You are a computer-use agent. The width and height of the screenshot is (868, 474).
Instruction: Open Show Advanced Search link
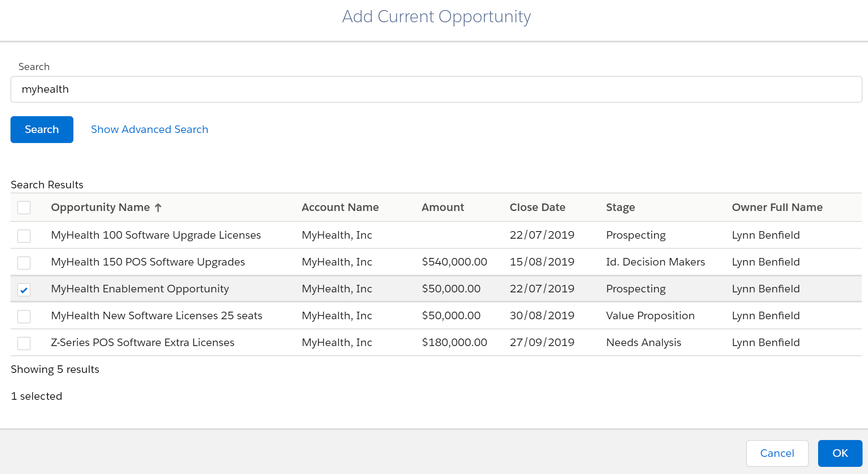[x=150, y=130]
